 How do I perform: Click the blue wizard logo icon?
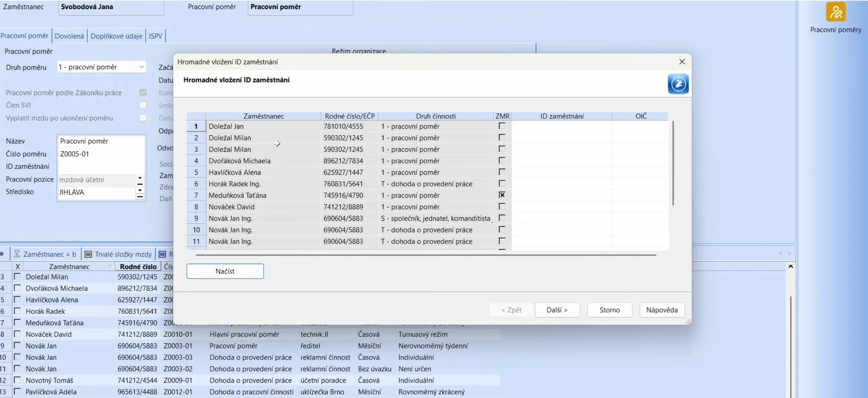tap(678, 84)
